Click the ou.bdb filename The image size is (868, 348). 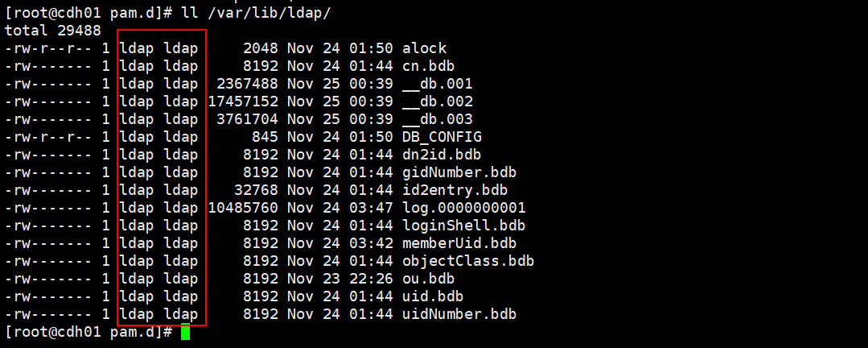pos(428,279)
